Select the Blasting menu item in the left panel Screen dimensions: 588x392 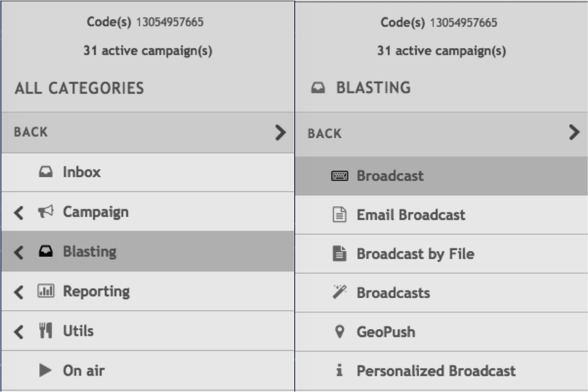tap(89, 251)
